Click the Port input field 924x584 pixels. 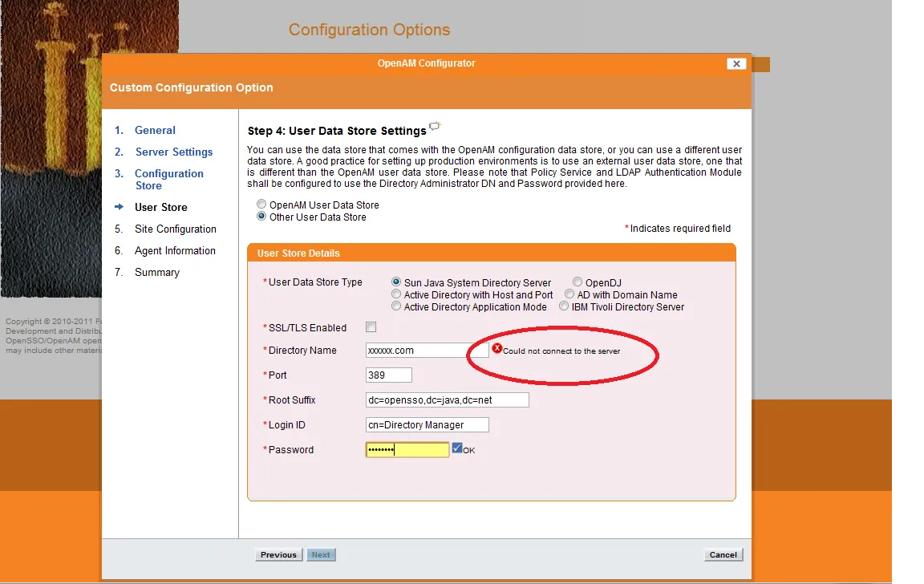click(388, 375)
